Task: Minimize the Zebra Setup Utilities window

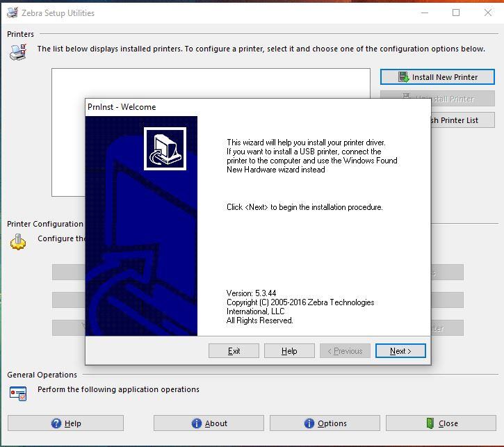Action: click(425, 13)
